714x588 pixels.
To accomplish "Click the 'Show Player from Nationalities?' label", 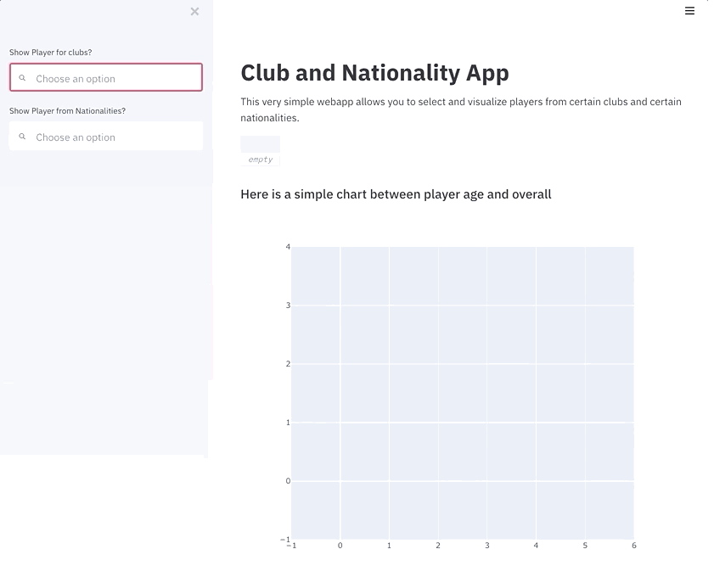I will coord(67,111).
